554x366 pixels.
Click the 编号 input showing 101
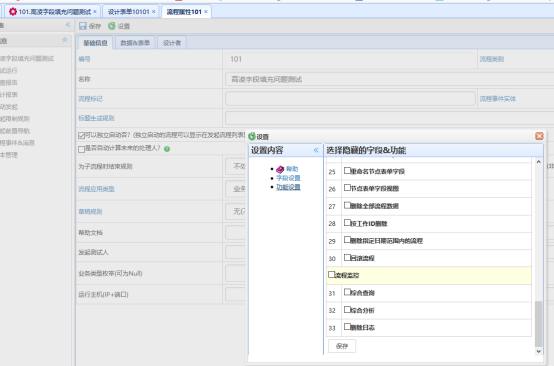point(350,59)
